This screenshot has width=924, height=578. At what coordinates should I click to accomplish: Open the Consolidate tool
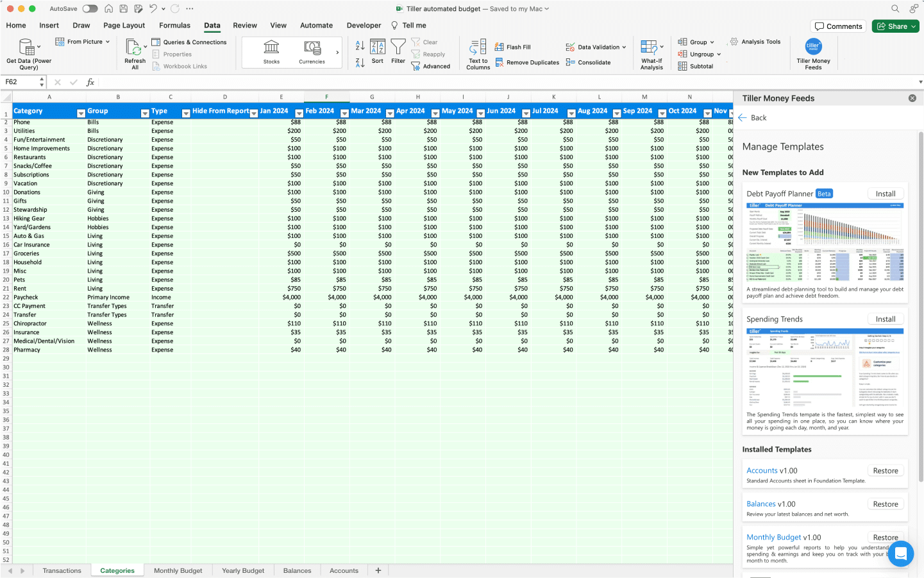588,62
